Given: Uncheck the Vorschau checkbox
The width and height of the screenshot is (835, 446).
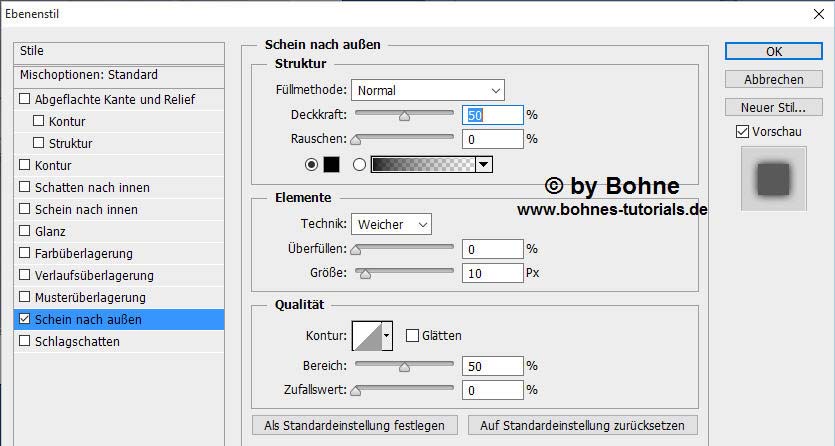Looking at the screenshot, I should [x=741, y=132].
